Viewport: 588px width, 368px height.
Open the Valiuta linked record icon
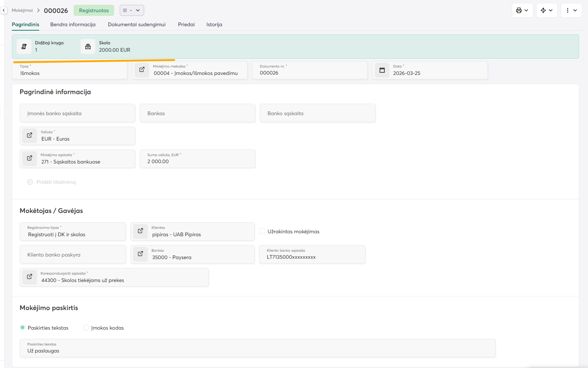[30, 135]
